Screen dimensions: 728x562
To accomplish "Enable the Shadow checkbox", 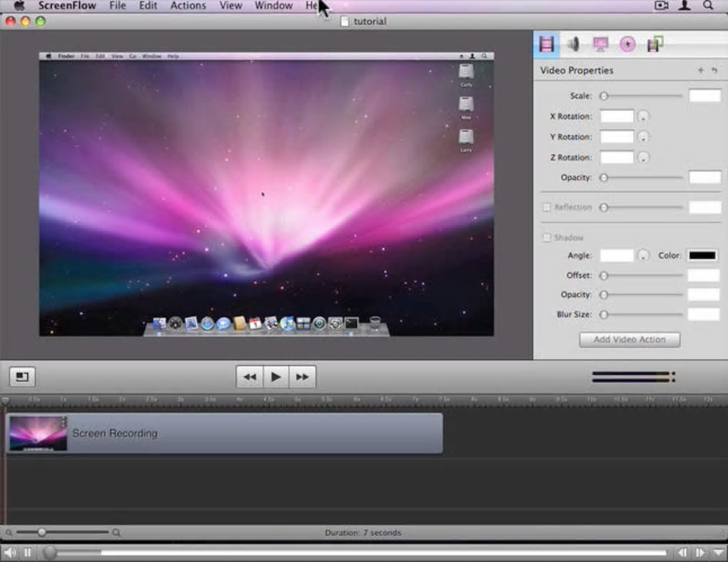I will (x=547, y=237).
